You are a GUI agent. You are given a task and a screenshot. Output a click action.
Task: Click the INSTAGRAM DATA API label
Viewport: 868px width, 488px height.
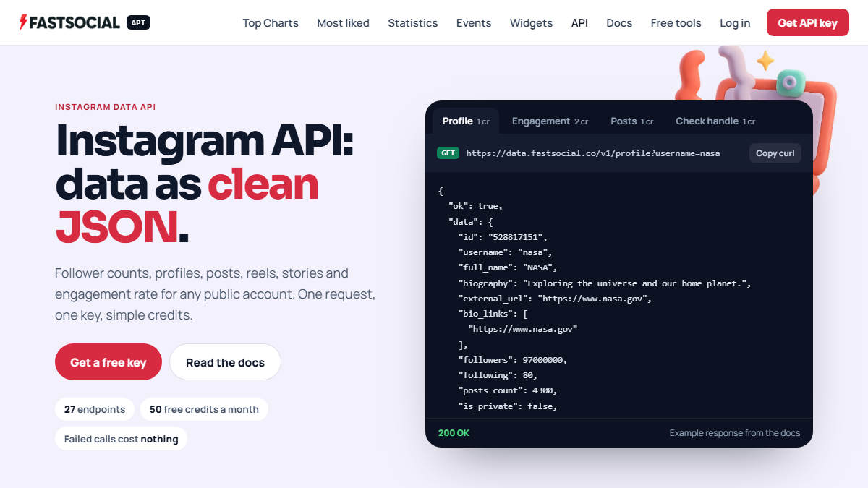(105, 107)
